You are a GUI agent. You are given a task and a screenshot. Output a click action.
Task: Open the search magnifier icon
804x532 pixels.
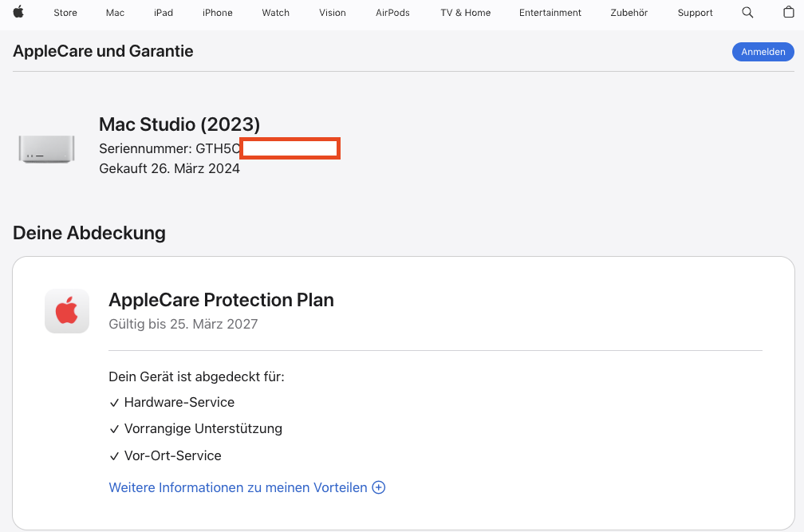point(747,12)
